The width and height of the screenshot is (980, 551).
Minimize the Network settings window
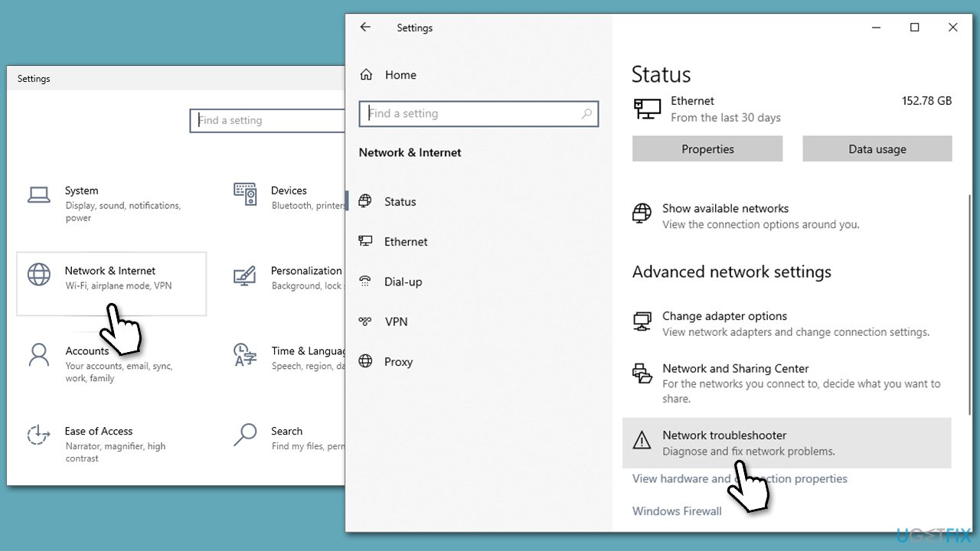[x=876, y=27]
